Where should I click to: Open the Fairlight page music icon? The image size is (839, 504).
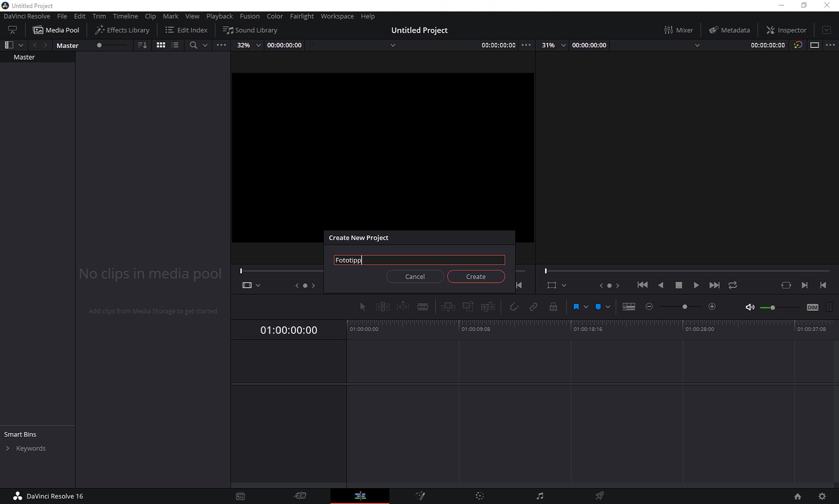pos(540,496)
